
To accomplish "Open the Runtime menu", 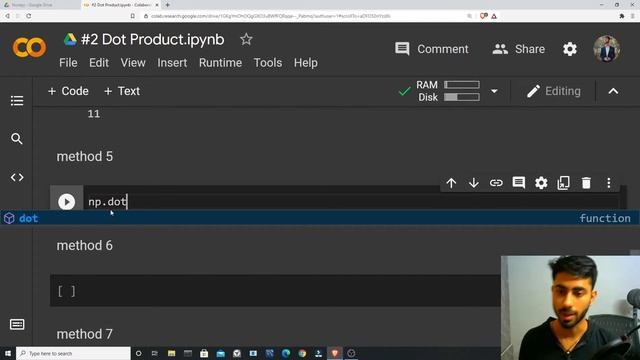I will [220, 63].
